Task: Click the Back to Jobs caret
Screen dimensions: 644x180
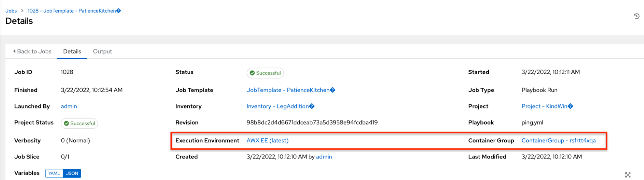Action: click(x=14, y=51)
